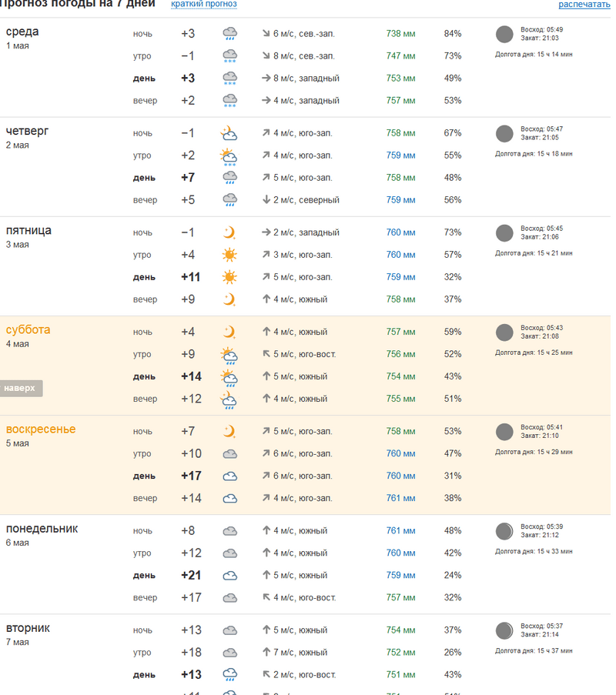Click Saturday morning wind direction arrow

pyautogui.click(x=266, y=355)
